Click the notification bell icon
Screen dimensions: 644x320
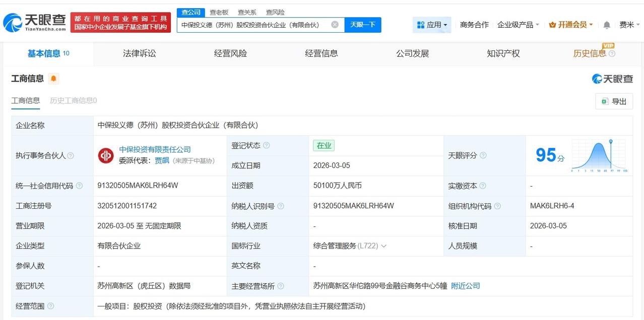pos(606,24)
